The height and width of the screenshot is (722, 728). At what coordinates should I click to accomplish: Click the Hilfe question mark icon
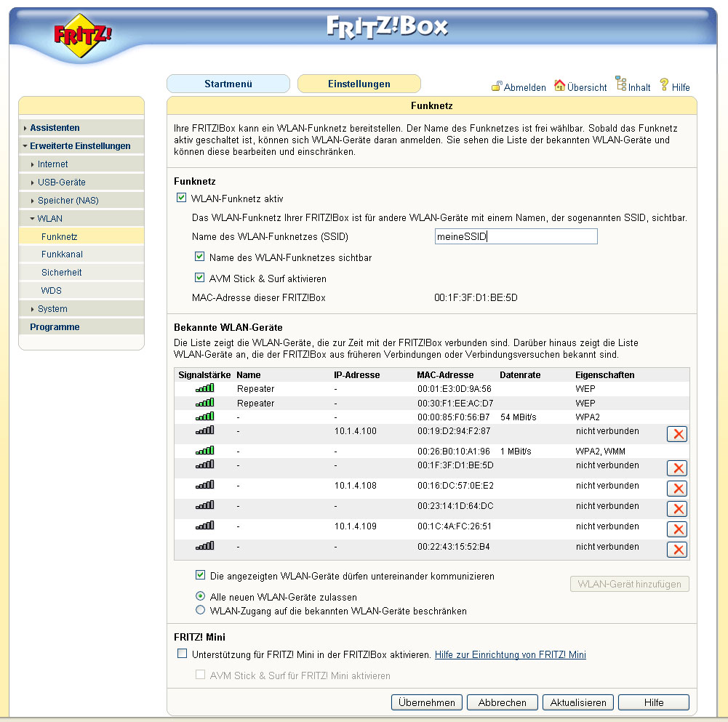[664, 84]
